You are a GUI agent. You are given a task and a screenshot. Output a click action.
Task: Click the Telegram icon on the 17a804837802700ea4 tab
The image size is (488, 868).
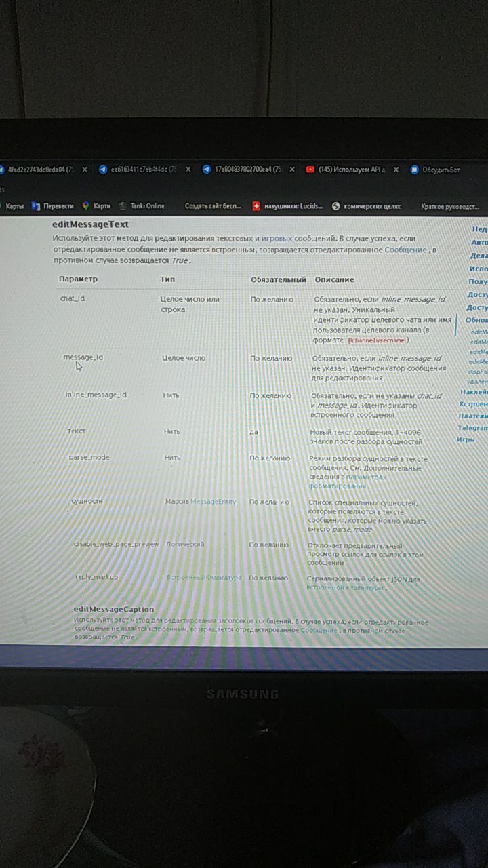[x=207, y=170]
